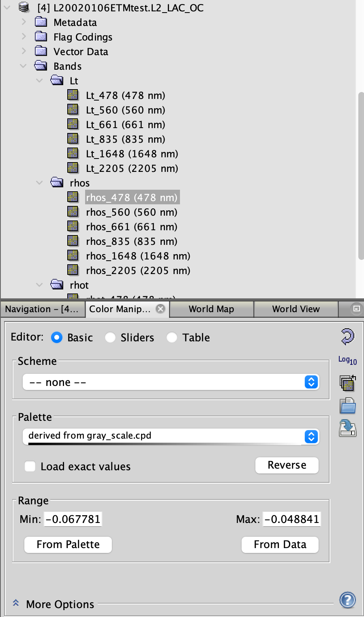364x617 pixels.
Task: Click the rhos_478 band raster icon
Action: click(73, 197)
